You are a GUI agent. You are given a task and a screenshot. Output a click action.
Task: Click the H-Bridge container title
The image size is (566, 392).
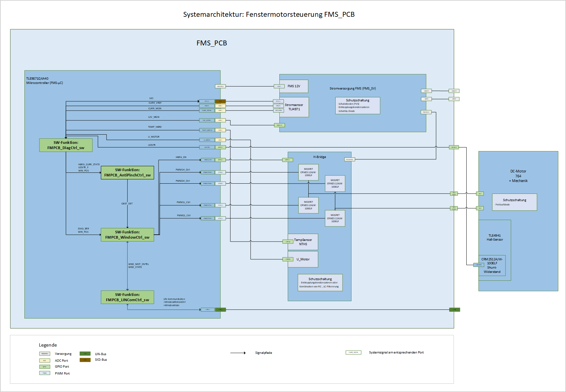point(320,157)
